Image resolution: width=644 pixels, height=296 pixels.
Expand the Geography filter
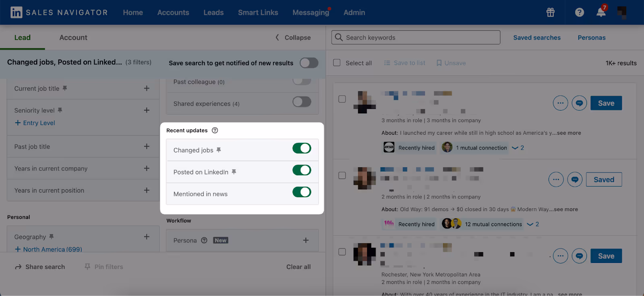147,237
